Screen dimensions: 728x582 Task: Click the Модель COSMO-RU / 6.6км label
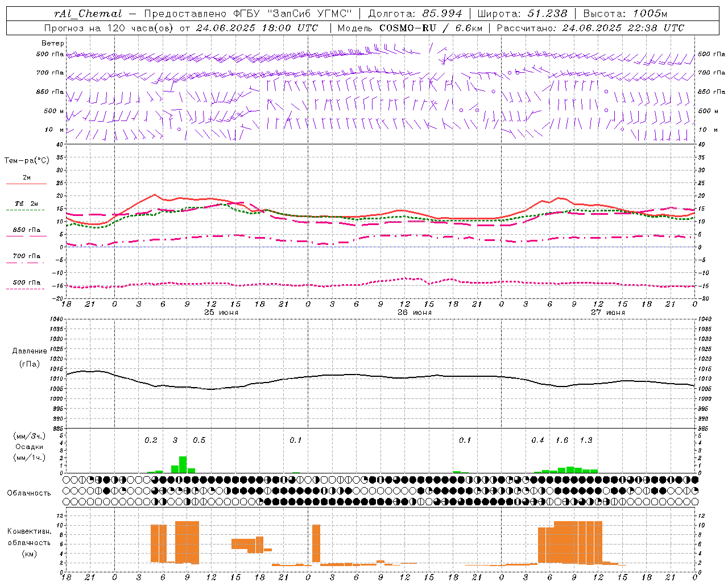(409, 28)
